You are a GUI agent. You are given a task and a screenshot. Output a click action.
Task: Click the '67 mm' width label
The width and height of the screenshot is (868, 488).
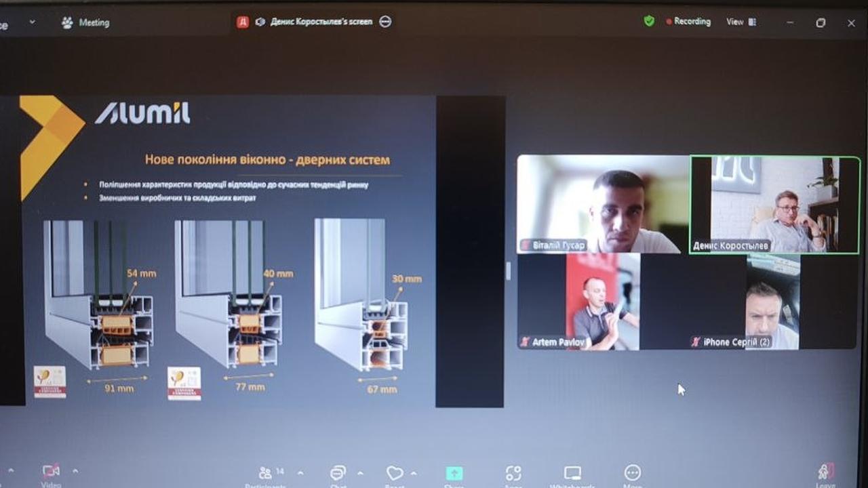click(x=382, y=389)
